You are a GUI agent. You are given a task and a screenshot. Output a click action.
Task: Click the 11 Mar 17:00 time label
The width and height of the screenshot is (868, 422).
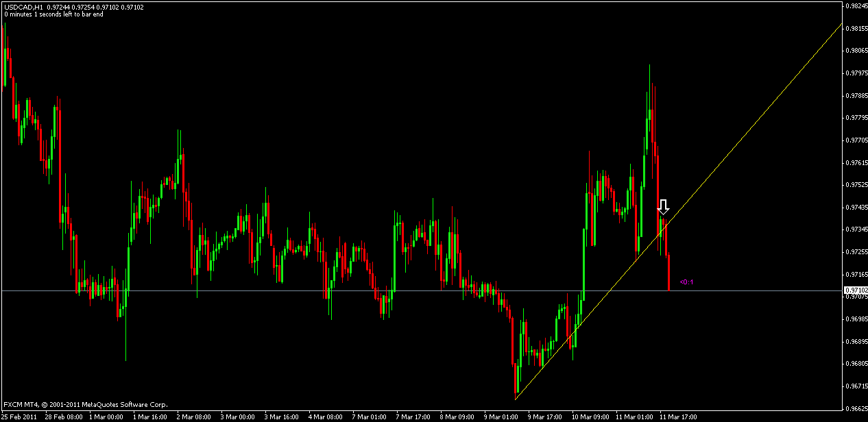pyautogui.click(x=677, y=417)
